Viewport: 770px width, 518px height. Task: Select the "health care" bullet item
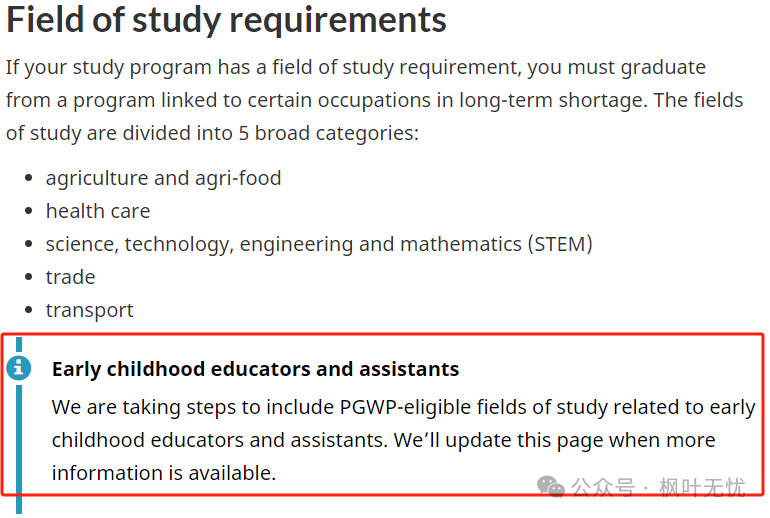98,211
